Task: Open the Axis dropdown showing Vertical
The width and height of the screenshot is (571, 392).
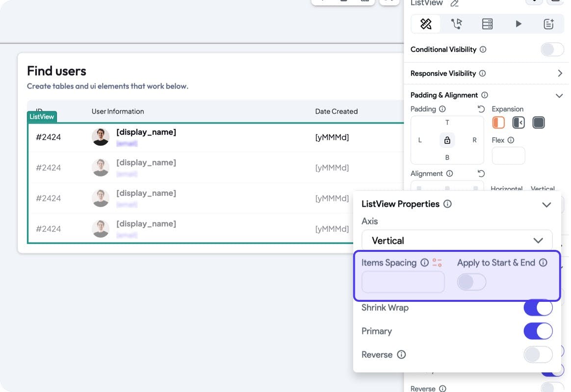Action: (x=457, y=241)
